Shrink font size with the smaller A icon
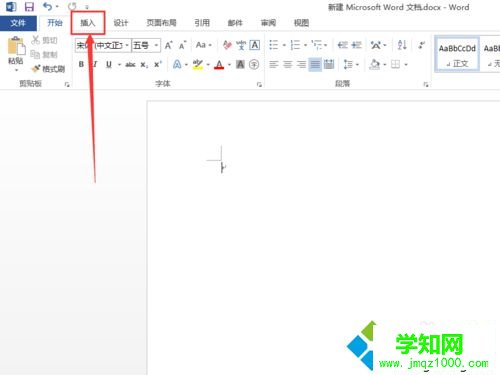This screenshot has width=500, height=375. [182, 45]
